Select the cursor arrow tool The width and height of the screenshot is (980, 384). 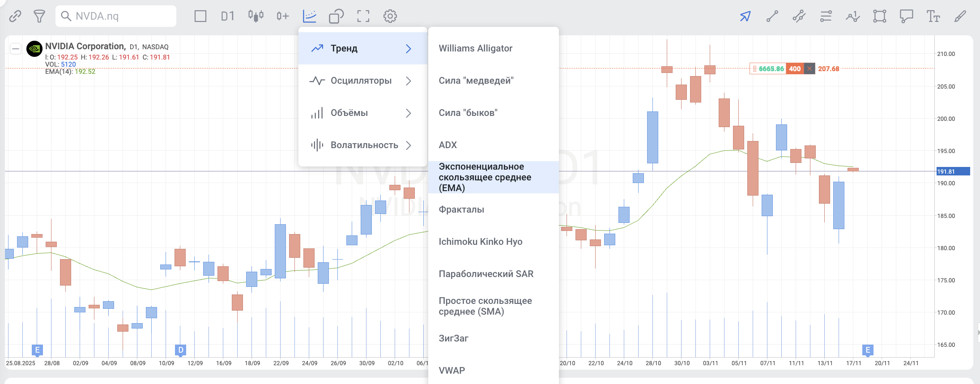pyautogui.click(x=746, y=17)
